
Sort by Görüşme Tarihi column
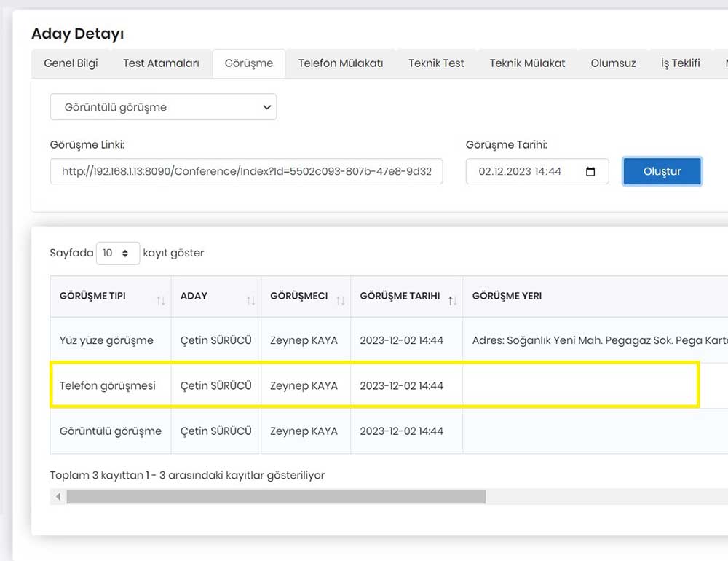(x=407, y=297)
